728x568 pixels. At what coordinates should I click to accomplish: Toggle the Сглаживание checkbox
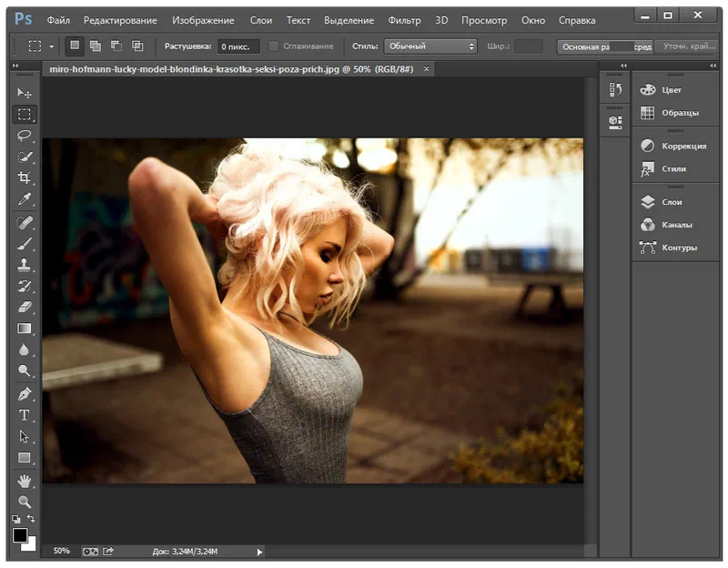(x=274, y=46)
